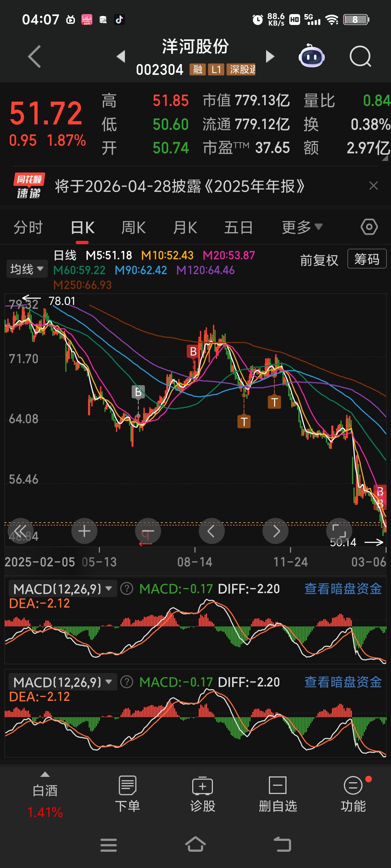Open the 筹码 chip distribution button
Image resolution: width=391 pixels, height=868 pixels.
click(367, 259)
